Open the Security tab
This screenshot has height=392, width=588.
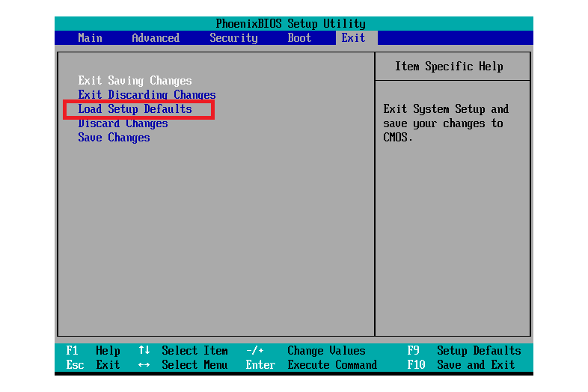click(x=233, y=38)
